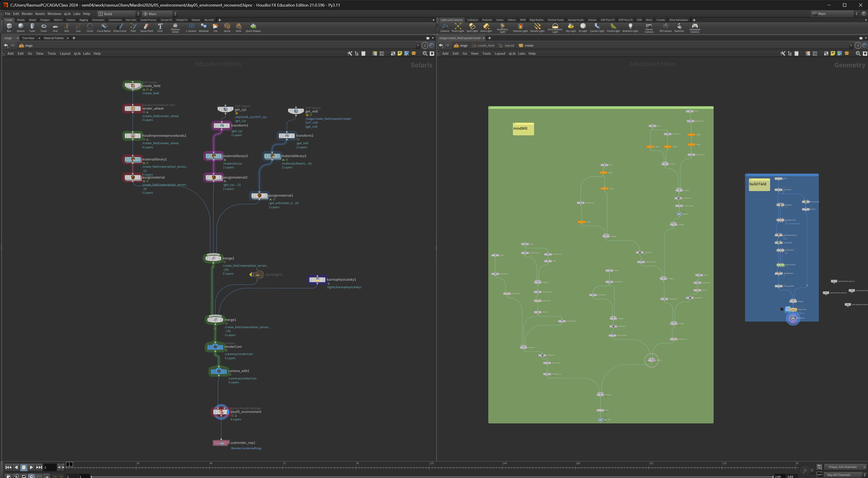Screen dimensions: 868x478
Task: Select the Portal Light shelf tool
Action: tap(613, 27)
